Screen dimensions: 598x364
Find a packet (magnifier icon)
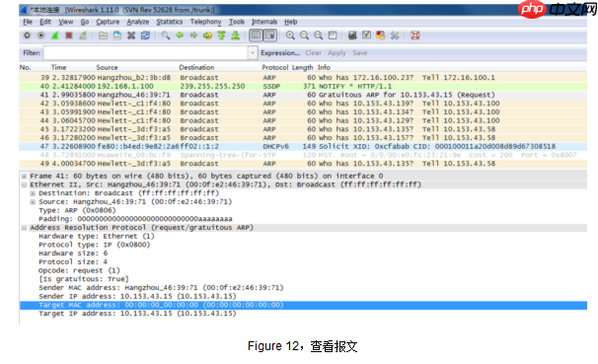165,36
